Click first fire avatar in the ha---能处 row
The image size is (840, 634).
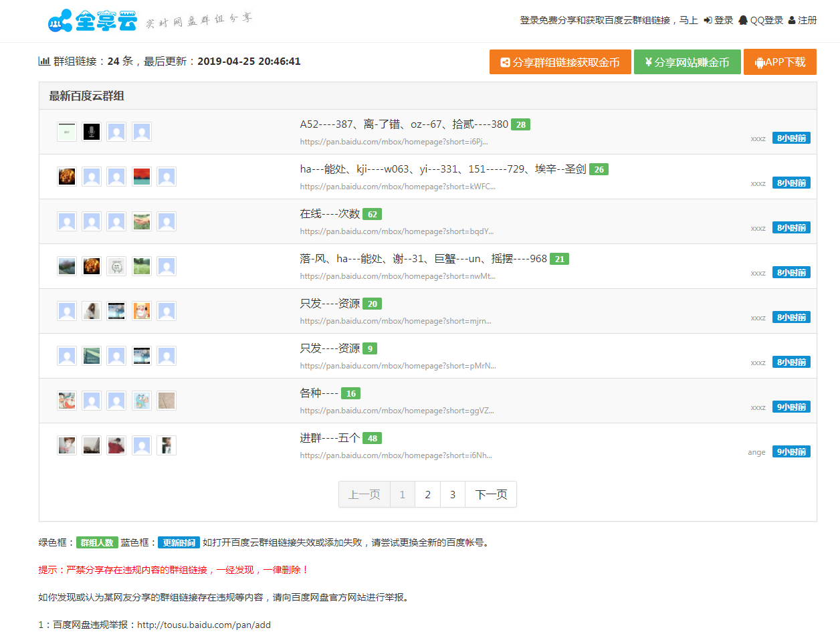point(67,177)
